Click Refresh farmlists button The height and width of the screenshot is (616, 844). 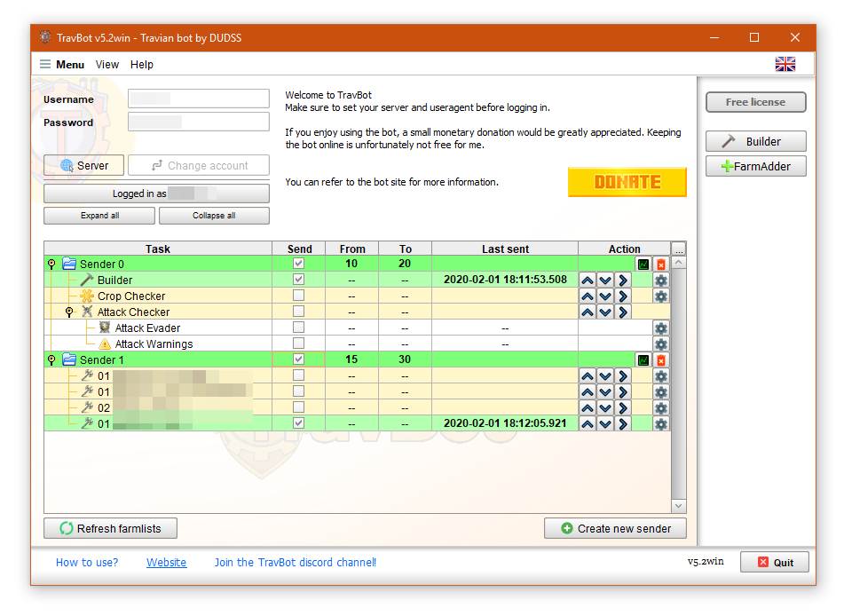[x=110, y=529]
